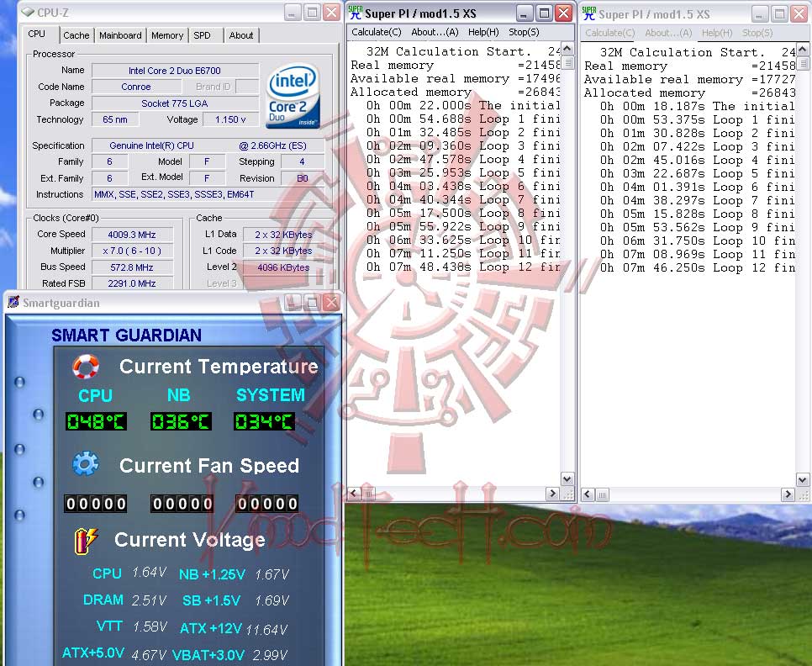Switch to the Mainboard tab in CPU-Z

[120, 35]
